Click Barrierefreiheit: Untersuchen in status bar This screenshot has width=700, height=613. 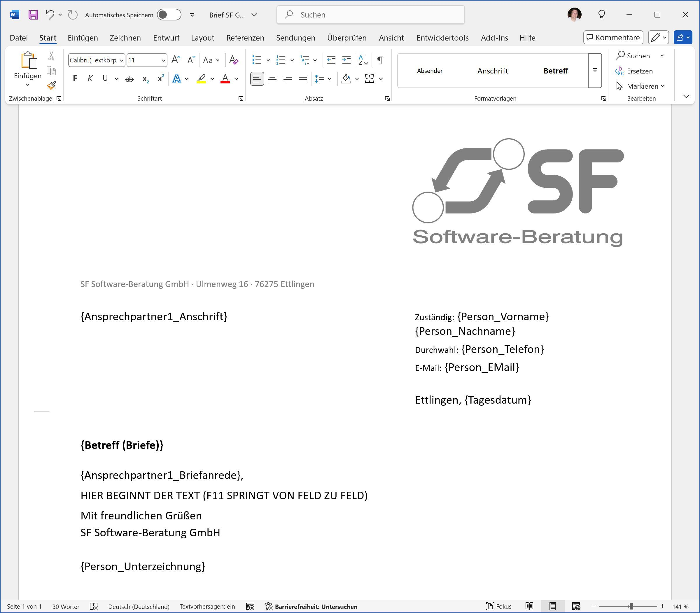pos(311,607)
